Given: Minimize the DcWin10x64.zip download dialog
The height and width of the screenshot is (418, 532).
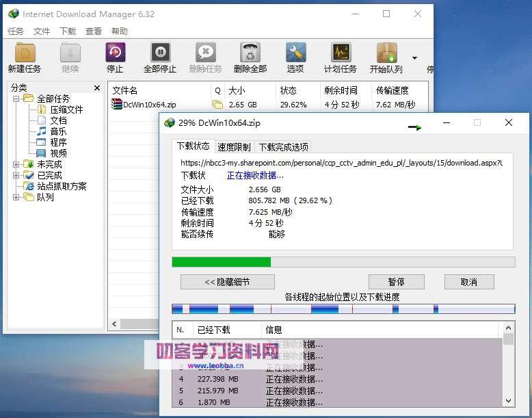Looking at the screenshot, I should click(x=447, y=122).
